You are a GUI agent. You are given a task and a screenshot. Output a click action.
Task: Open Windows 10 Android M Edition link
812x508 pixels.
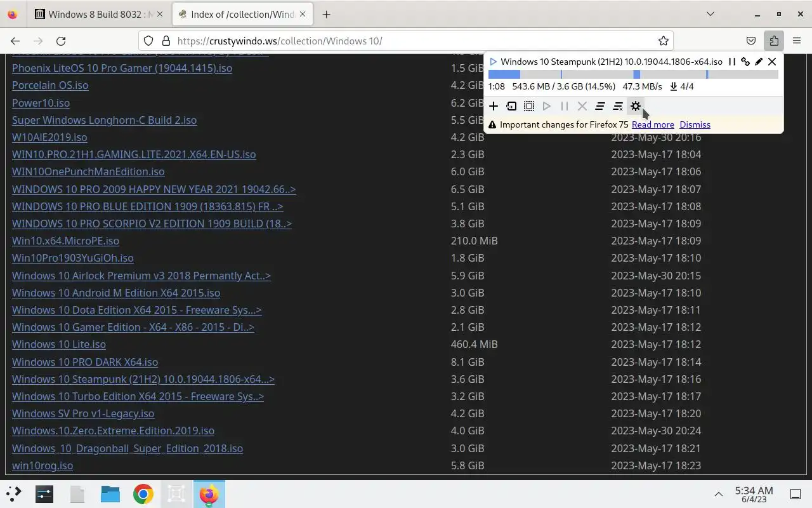[x=116, y=293]
